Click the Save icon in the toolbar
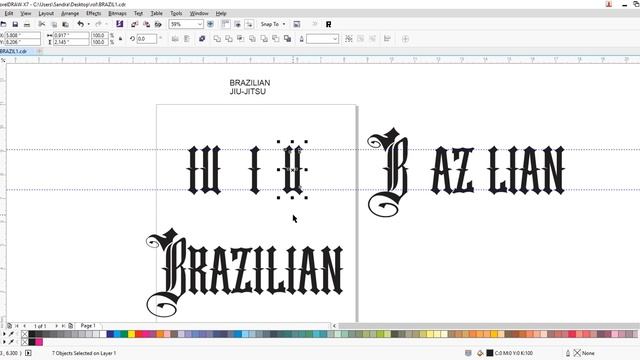 click(15, 24)
